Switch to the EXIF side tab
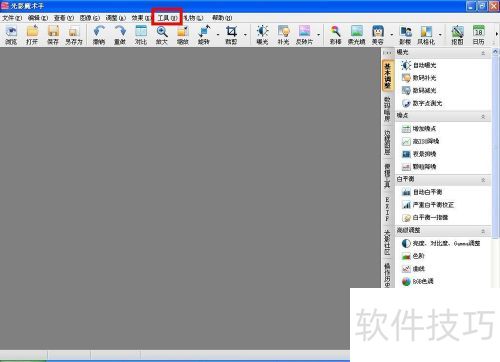 coord(388,209)
